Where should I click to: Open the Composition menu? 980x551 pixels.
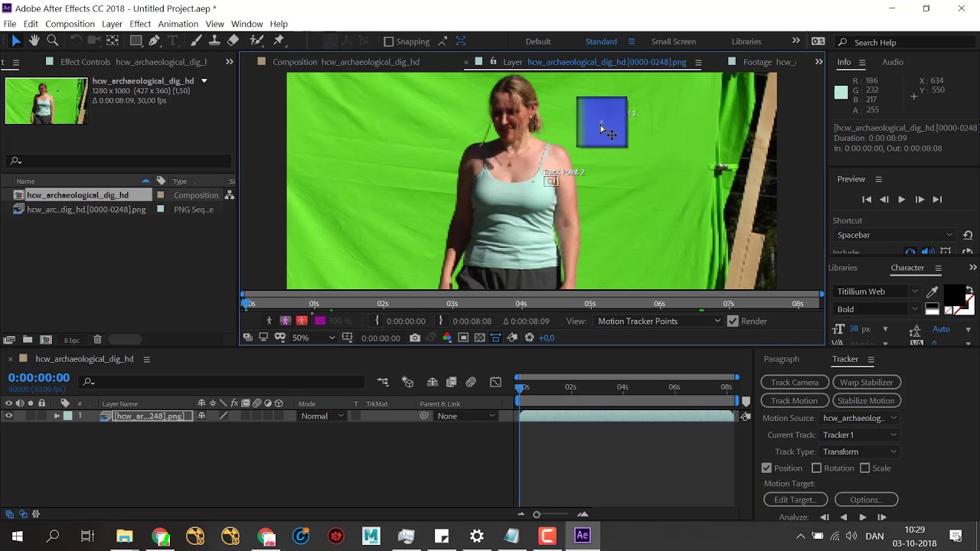(x=70, y=24)
